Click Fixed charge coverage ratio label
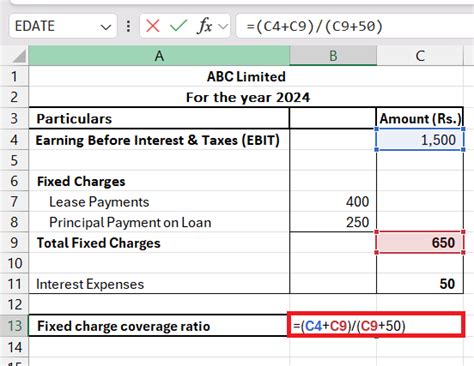474x366 pixels. click(124, 326)
